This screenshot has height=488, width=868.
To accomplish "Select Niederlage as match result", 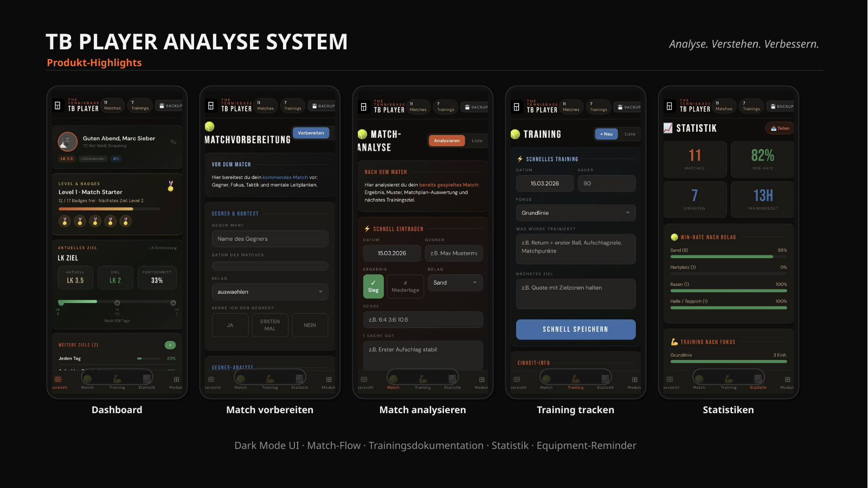I will tap(405, 286).
